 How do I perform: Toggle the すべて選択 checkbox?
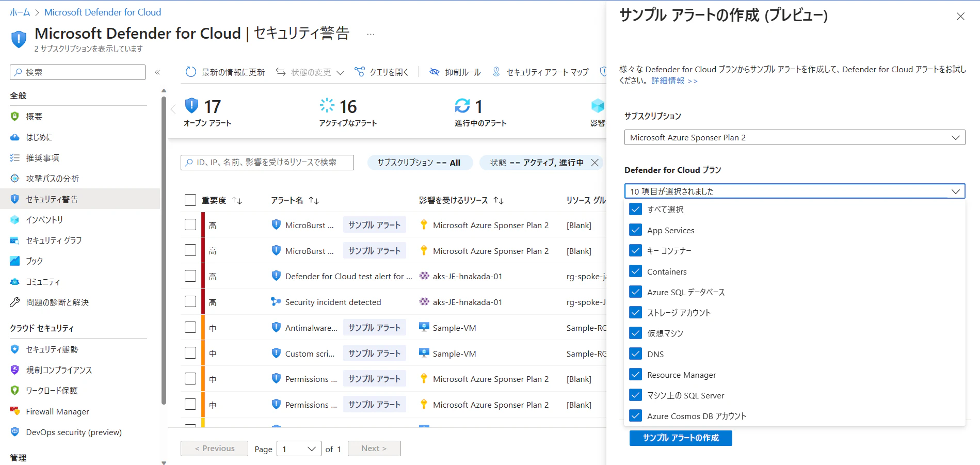[x=636, y=209]
